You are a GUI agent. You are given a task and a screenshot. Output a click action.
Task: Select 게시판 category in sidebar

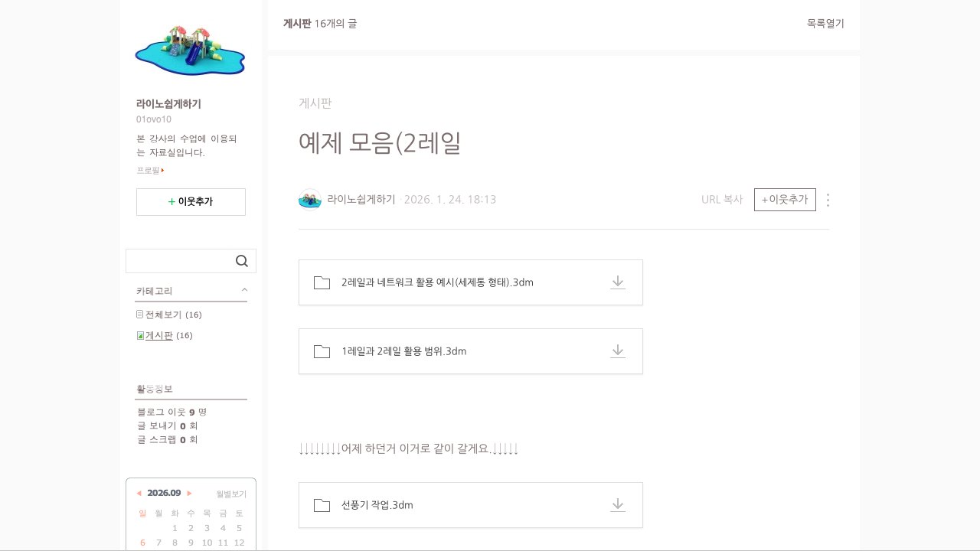(x=159, y=335)
